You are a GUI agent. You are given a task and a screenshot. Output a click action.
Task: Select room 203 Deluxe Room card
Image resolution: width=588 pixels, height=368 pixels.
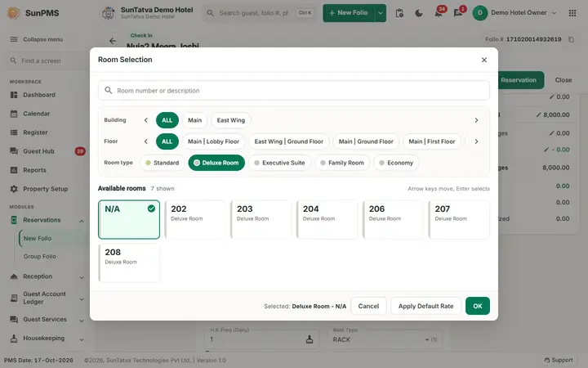(261, 219)
